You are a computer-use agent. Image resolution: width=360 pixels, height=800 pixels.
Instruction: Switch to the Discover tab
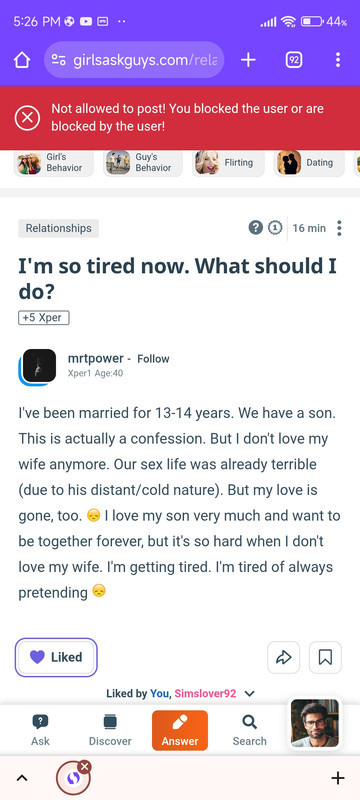110,730
